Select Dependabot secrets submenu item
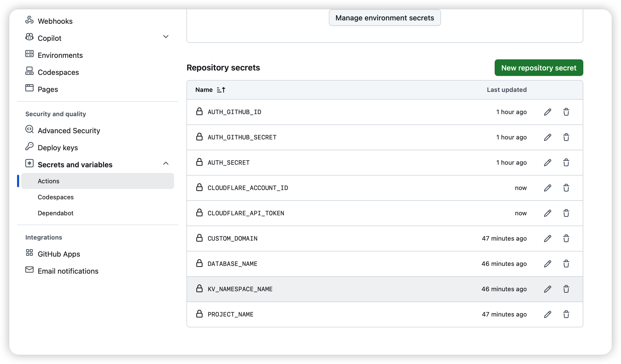 tap(56, 213)
